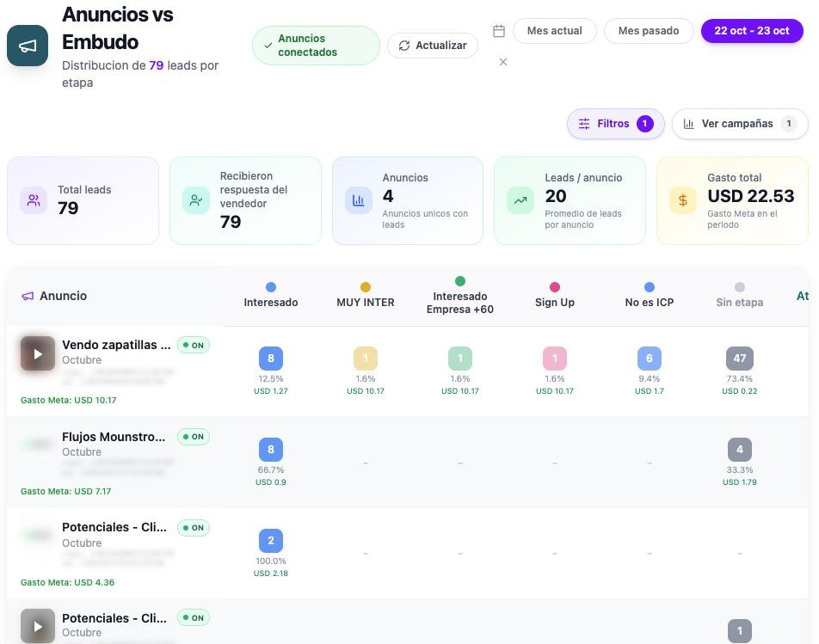Click the seller response user-check icon
This screenshot has width=819, height=644.
click(x=196, y=200)
